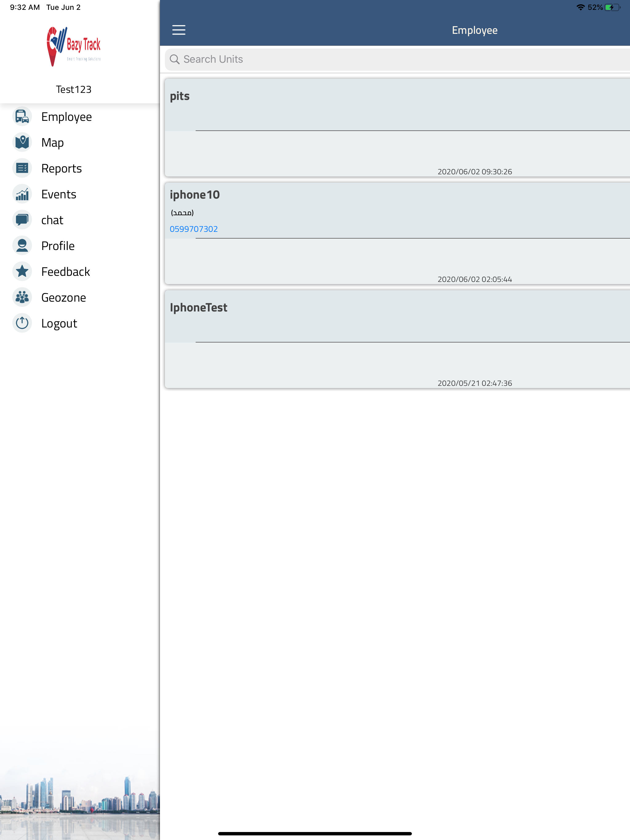
Task: Call phone number 0599707302
Action: (194, 229)
